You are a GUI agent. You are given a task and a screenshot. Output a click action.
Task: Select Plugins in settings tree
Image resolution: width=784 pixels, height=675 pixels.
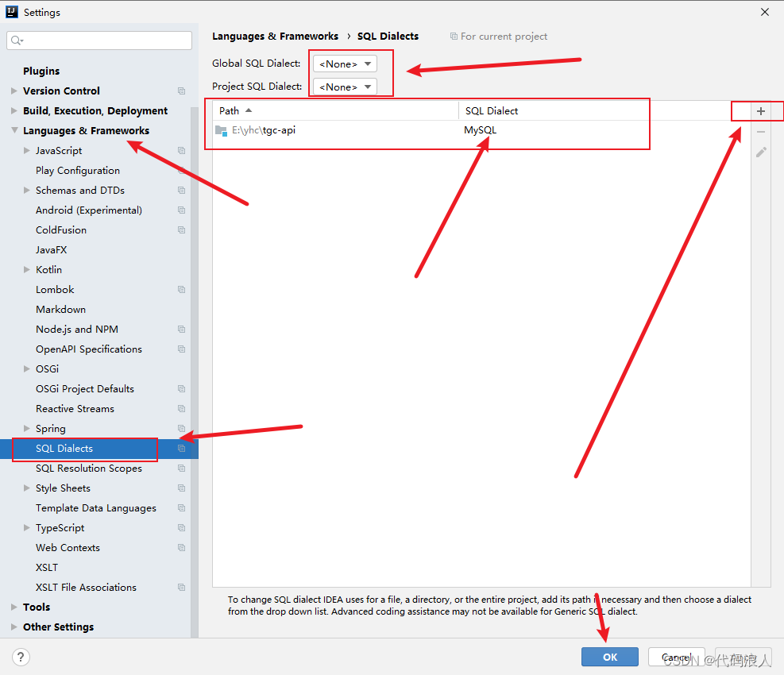click(x=41, y=71)
